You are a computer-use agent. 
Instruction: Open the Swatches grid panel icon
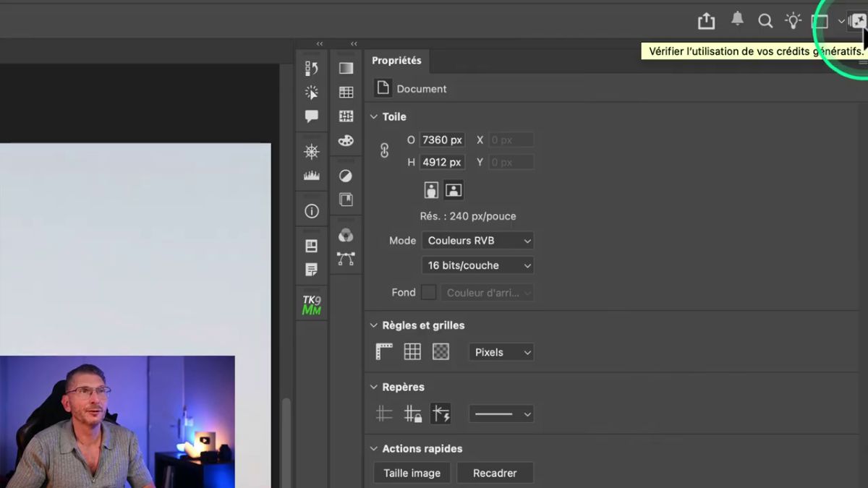point(346,93)
